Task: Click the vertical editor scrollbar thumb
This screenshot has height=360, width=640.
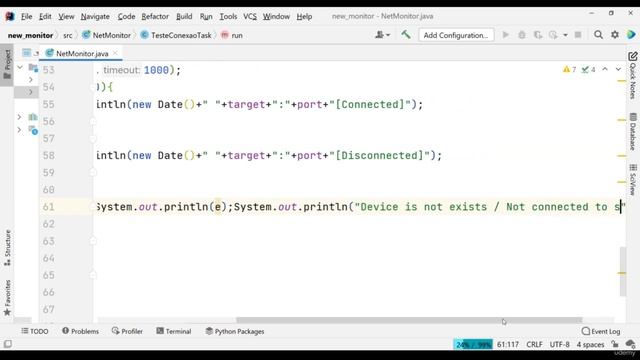Action: tap(623, 271)
